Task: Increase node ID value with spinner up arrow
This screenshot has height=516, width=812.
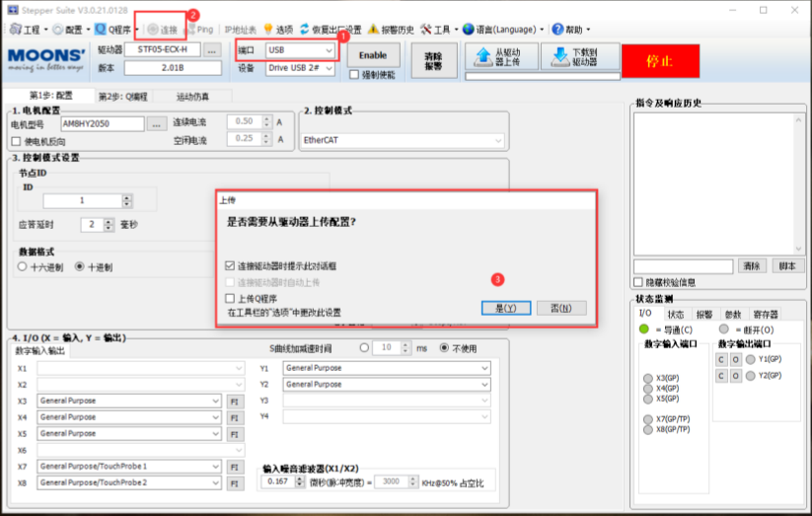Action: [x=126, y=196]
